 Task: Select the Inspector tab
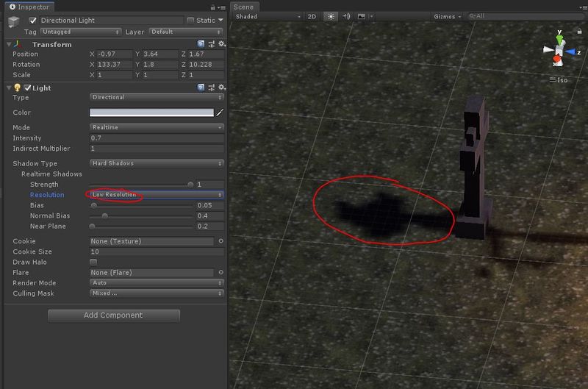pyautogui.click(x=29, y=7)
